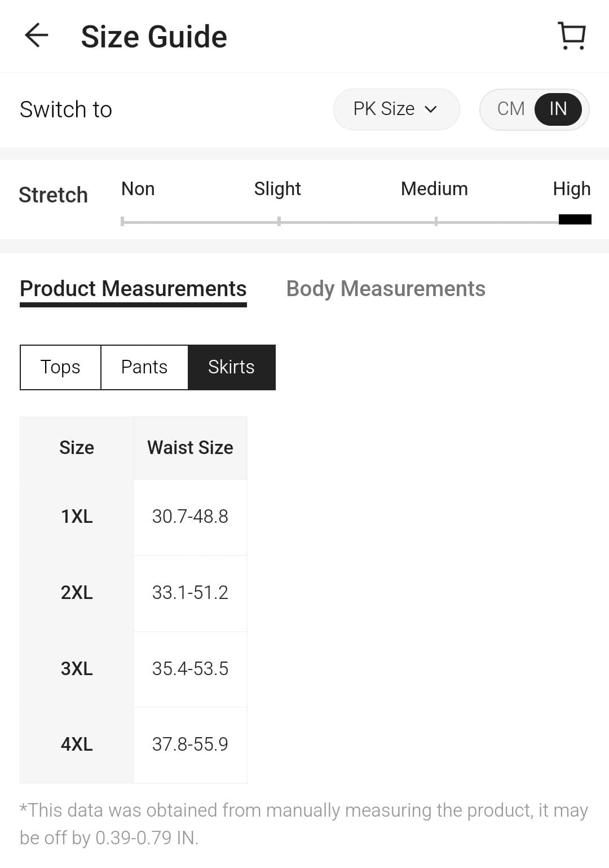Viewport: 609px width, 868px height.
Task: Select the 4XL size row
Action: click(77, 744)
